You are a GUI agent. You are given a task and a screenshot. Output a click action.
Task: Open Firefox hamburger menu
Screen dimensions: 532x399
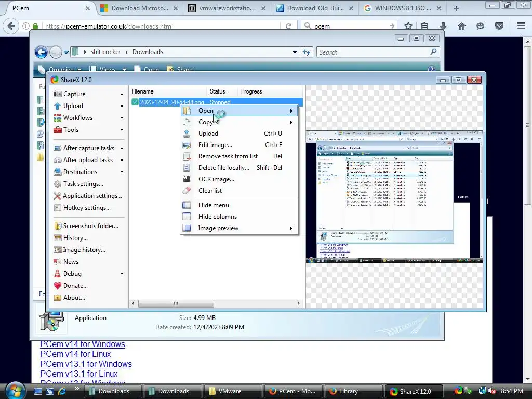click(521, 26)
